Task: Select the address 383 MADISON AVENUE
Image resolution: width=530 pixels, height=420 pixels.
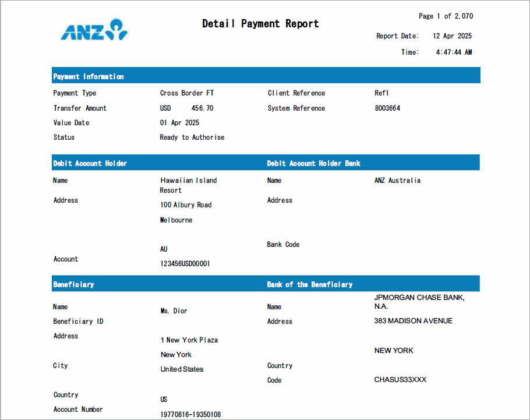Action: pos(414,320)
